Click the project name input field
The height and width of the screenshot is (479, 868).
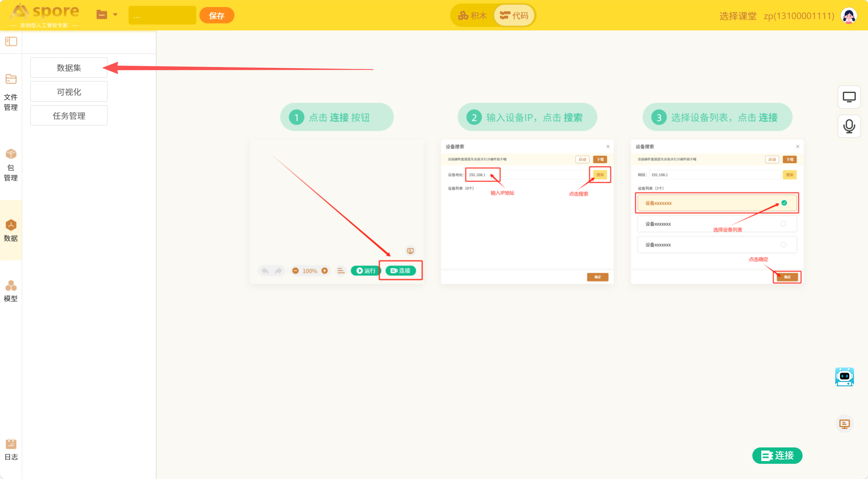pyautogui.click(x=162, y=16)
